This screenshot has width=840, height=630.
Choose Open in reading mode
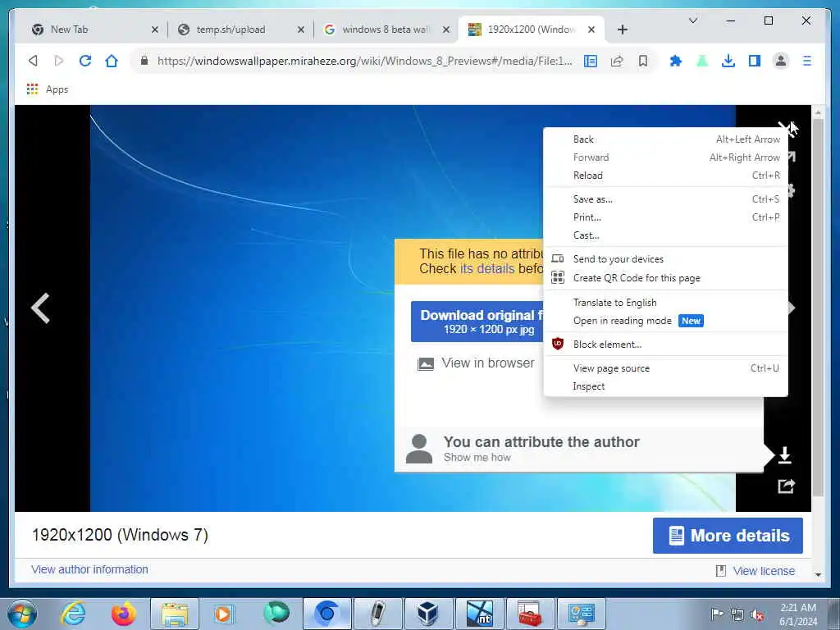(x=665, y=321)
